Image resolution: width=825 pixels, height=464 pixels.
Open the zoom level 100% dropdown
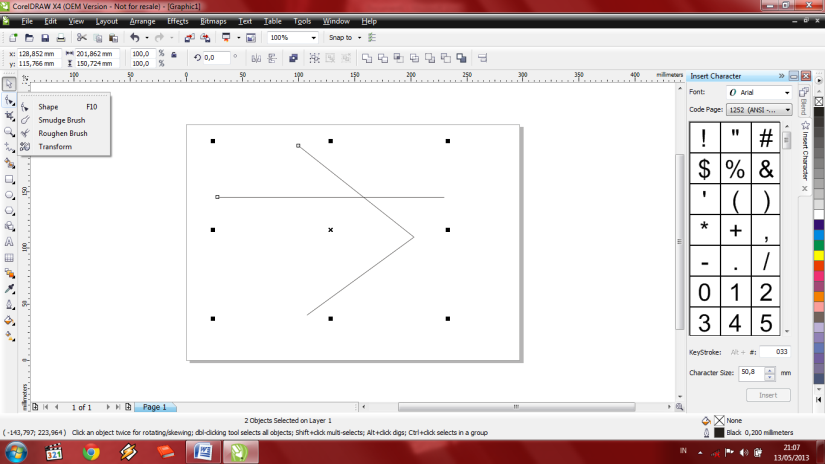(x=314, y=38)
